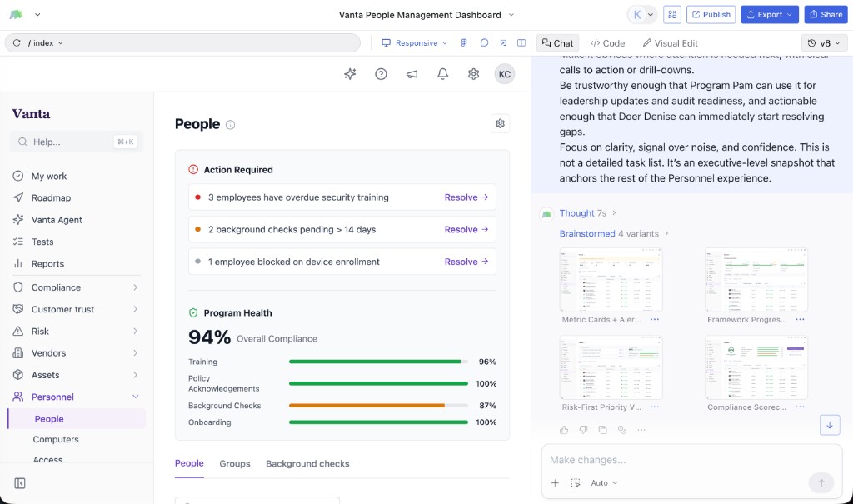This screenshot has width=853, height=504.
Task: Click the notification bell icon
Action: point(443,74)
